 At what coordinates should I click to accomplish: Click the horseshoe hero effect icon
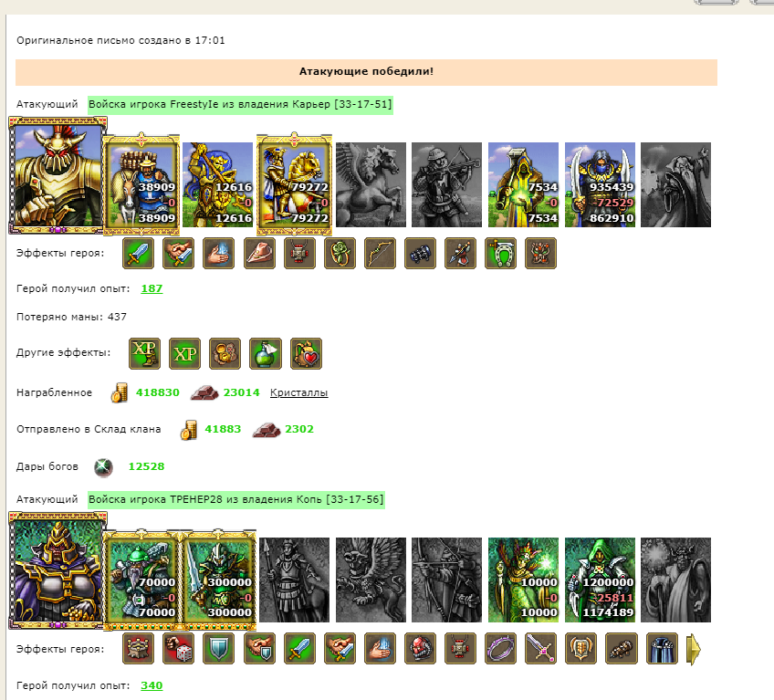(500, 253)
